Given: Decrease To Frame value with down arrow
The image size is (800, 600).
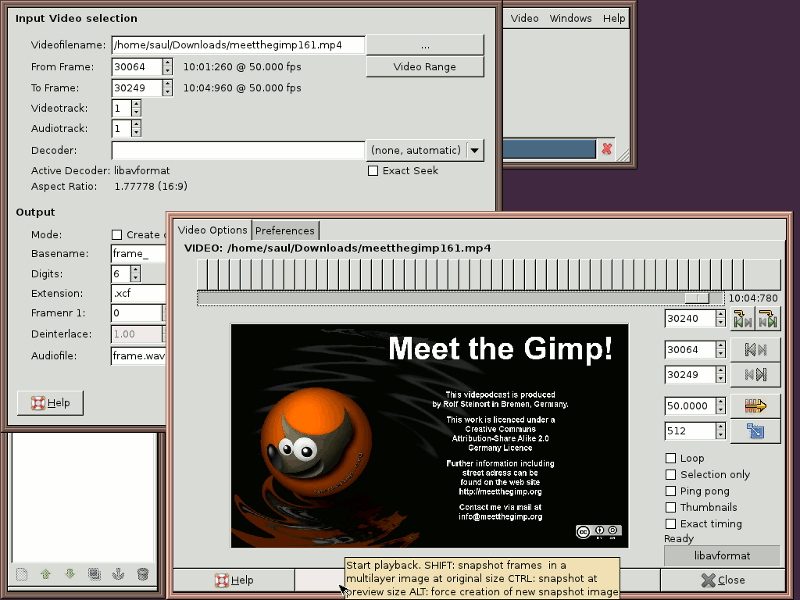Looking at the screenshot, I should 167,92.
